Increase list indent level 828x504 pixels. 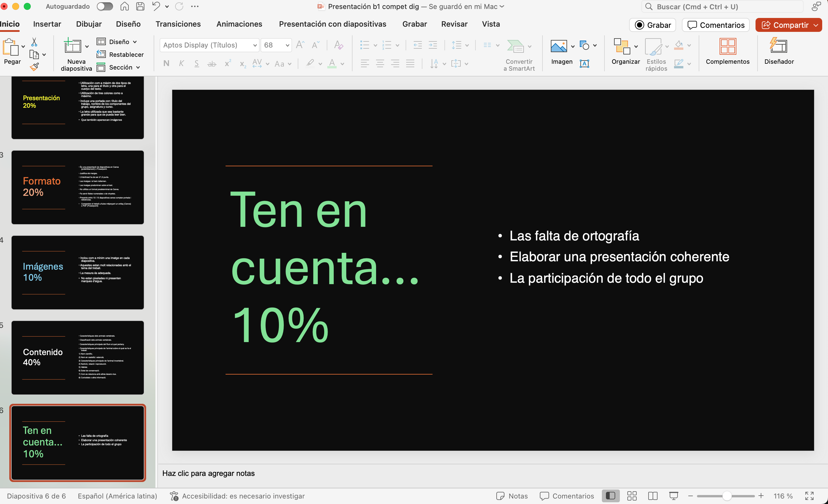pyautogui.click(x=433, y=45)
